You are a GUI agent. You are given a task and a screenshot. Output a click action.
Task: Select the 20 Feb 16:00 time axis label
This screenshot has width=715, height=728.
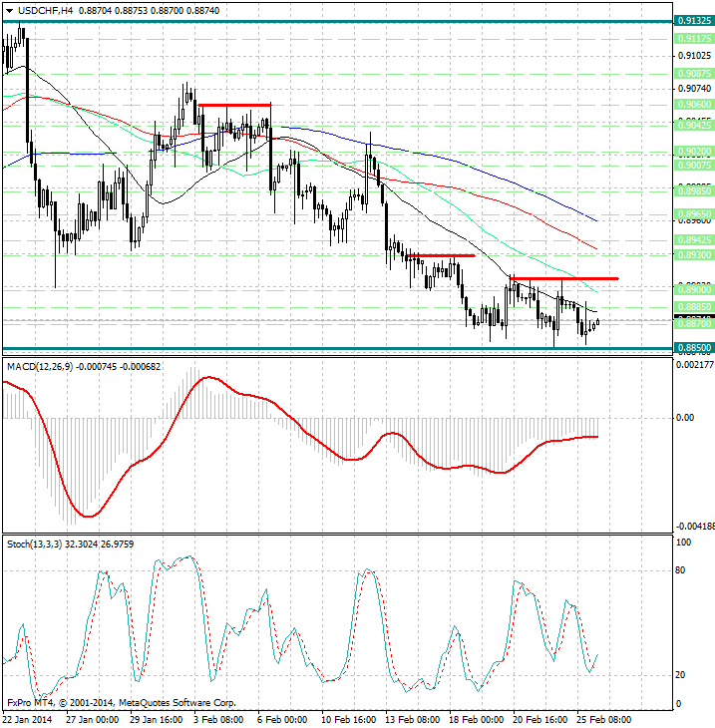pos(539,720)
